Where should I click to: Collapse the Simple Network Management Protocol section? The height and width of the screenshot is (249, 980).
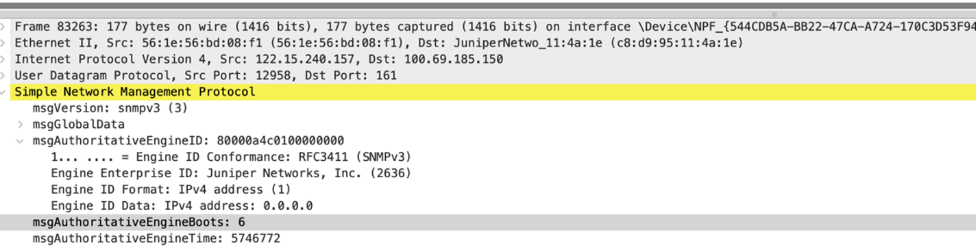[x=3, y=92]
